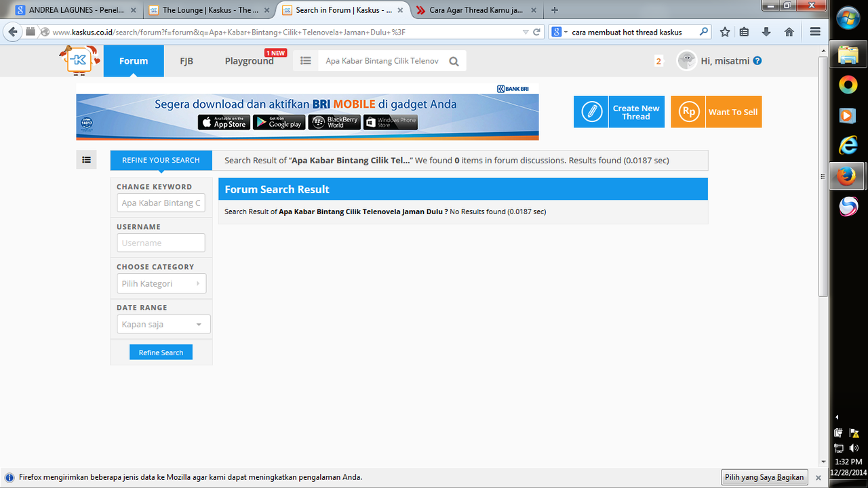This screenshot has height=488, width=868.
Task: Click the page vertical scrollbar
Action: [823, 176]
